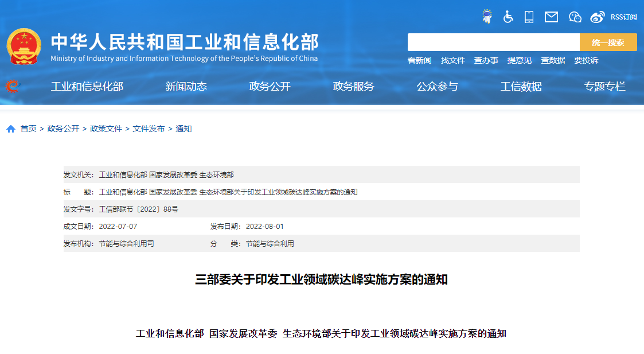Open the 看新闻 quick link
This screenshot has height=354, width=644.
tap(419, 60)
